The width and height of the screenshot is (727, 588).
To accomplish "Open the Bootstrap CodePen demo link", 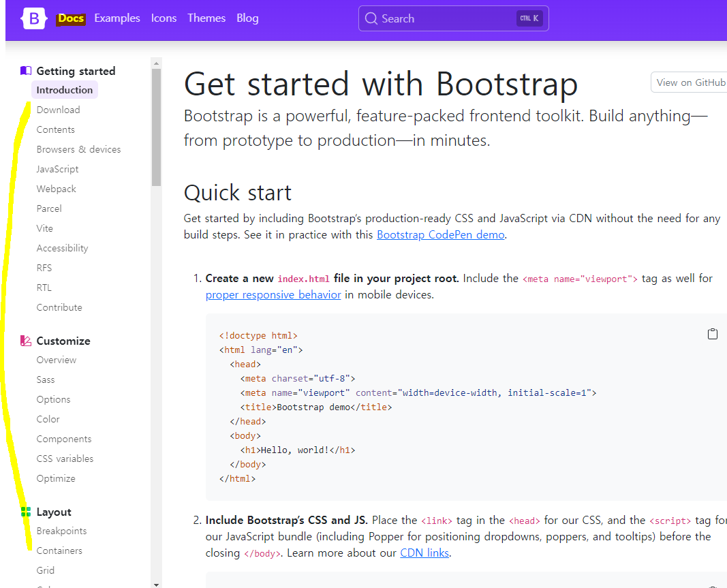I will pyautogui.click(x=440, y=234).
